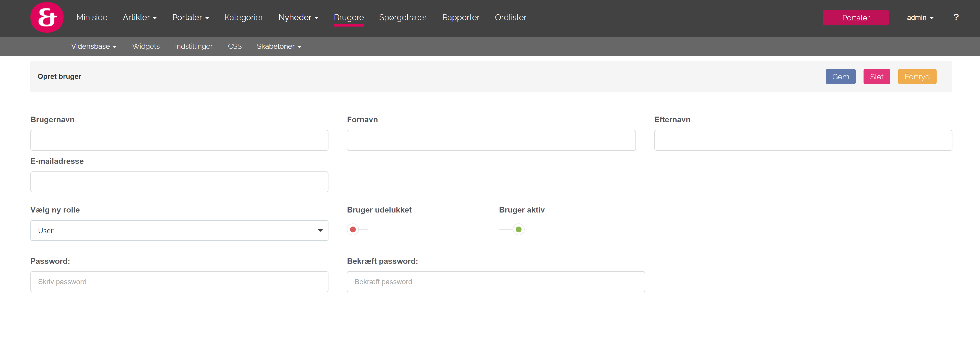Image resolution: width=980 pixels, height=337 pixels.
Task: Click the pink Portaler button
Action: point(855,18)
